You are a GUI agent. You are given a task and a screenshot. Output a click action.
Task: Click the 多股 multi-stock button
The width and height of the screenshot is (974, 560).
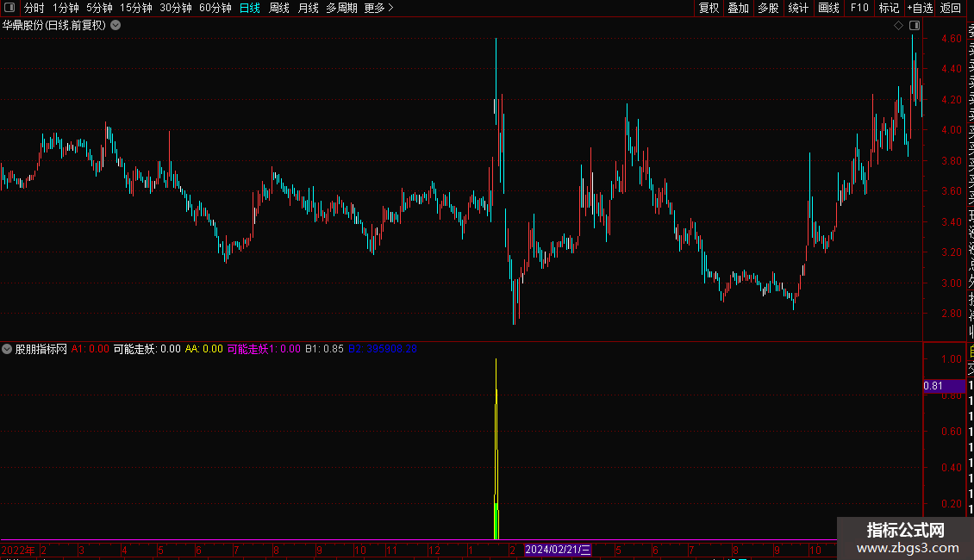pyautogui.click(x=768, y=8)
